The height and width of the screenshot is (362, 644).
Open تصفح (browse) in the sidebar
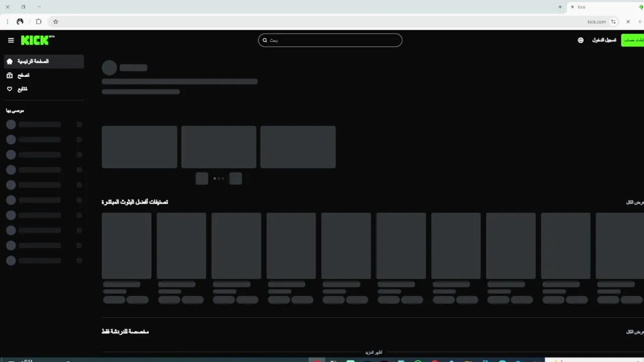click(44, 75)
